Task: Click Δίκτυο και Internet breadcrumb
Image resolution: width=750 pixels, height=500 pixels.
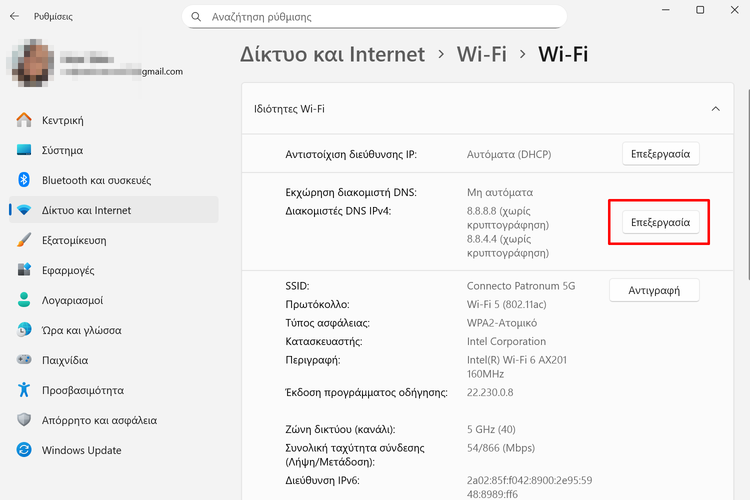Action: (333, 54)
